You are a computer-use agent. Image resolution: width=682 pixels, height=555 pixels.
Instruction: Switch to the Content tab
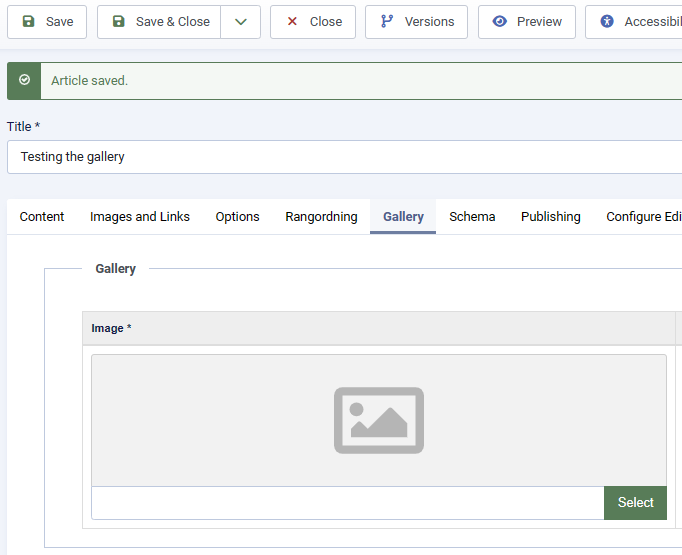pyautogui.click(x=42, y=217)
